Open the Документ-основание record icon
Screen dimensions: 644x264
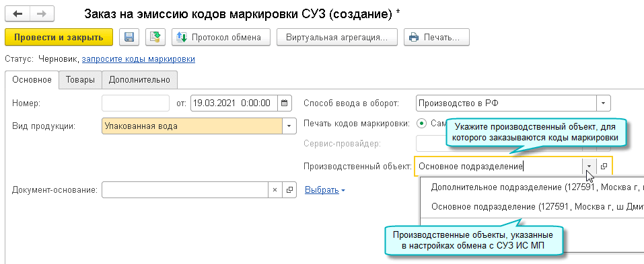pos(289,190)
